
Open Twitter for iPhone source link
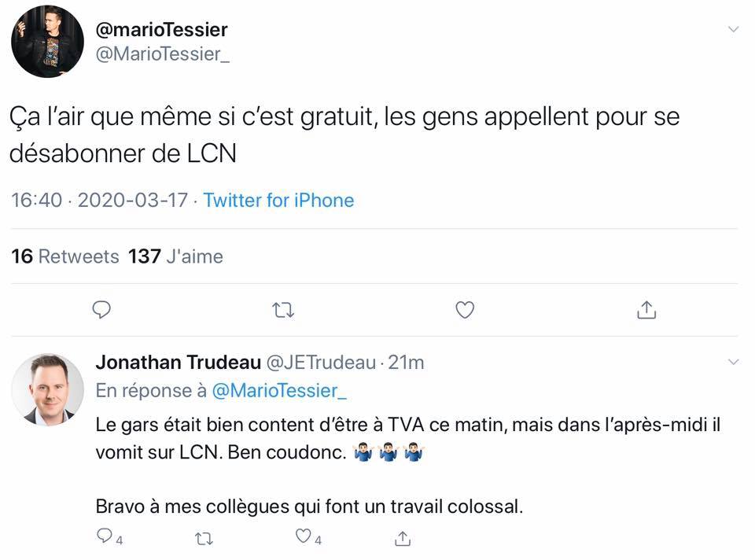tap(278, 201)
